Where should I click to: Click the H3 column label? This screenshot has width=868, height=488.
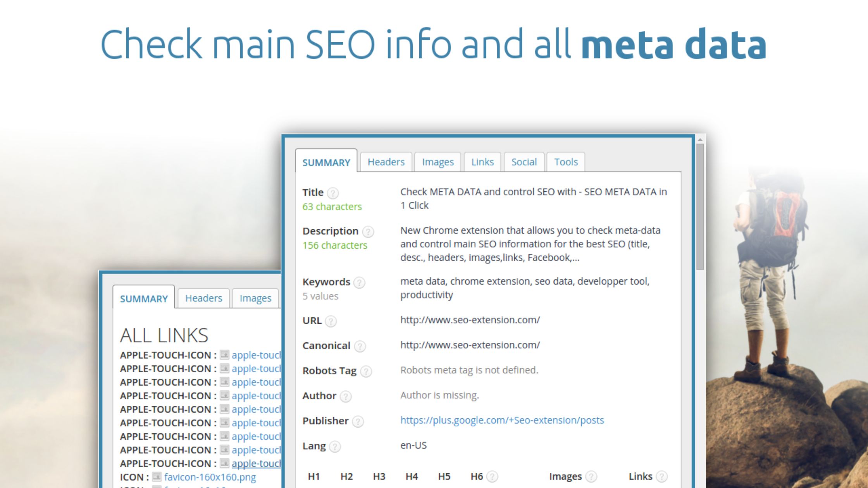tap(379, 476)
